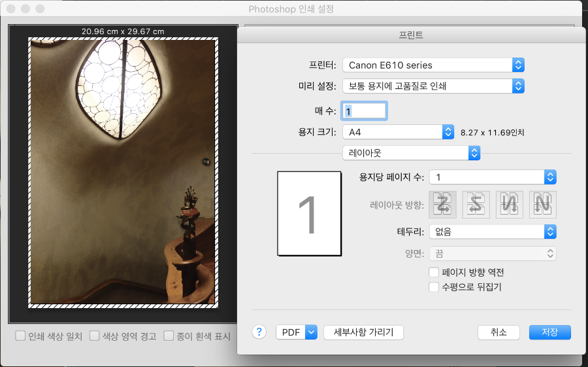Open help with the question mark button
Viewport: 588px width, 367px height.
point(259,332)
